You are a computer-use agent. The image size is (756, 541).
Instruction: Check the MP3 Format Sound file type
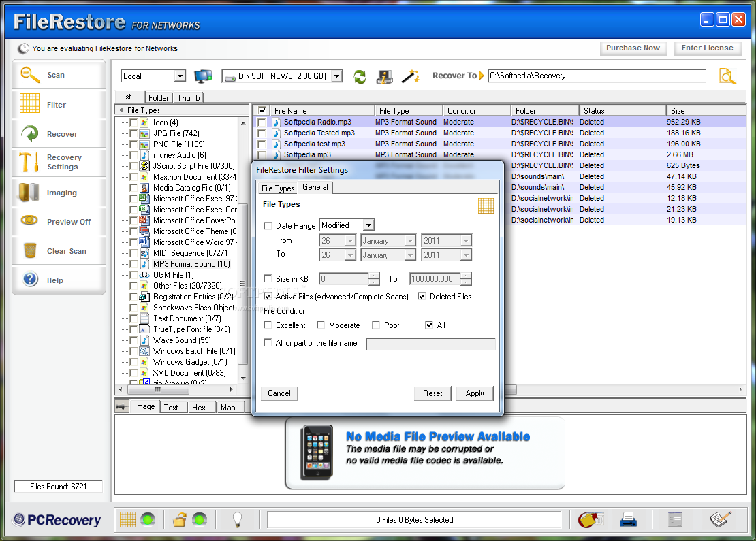[133, 264]
